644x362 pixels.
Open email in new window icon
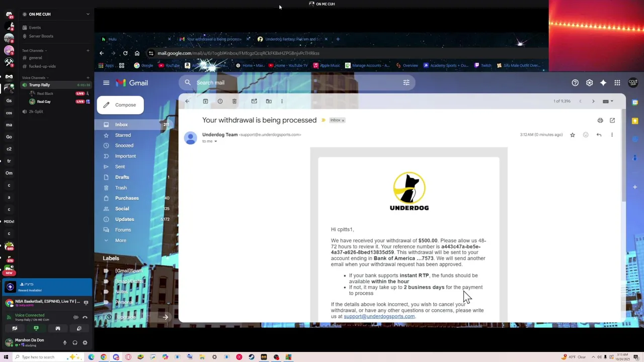point(612,121)
